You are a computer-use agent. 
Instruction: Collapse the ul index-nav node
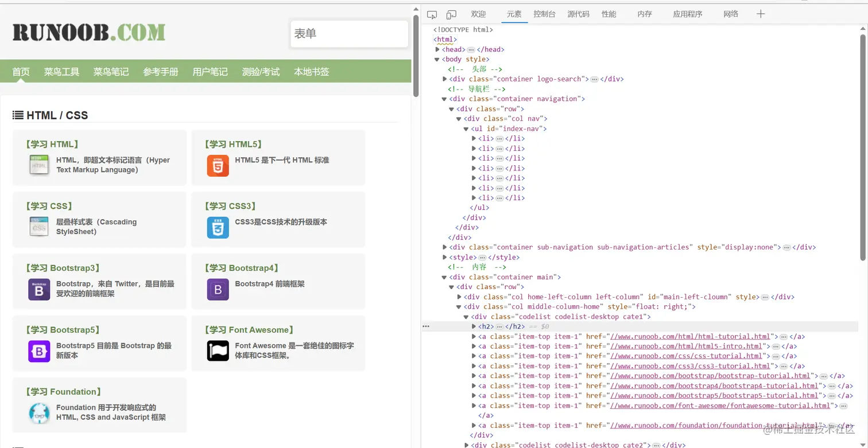pyautogui.click(x=467, y=128)
